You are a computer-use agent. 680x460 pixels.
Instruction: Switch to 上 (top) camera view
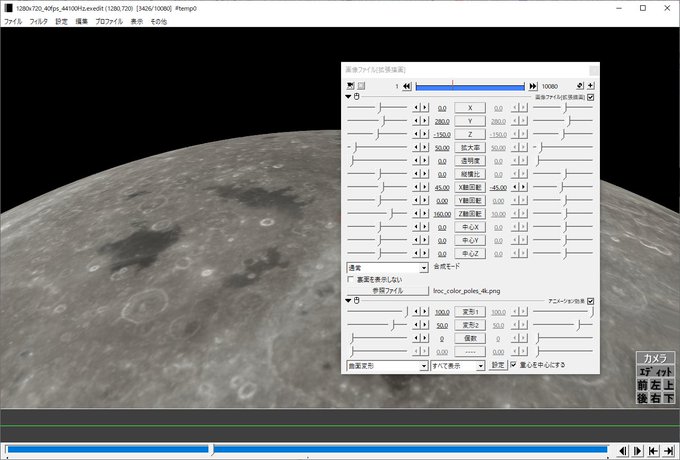(x=669, y=385)
